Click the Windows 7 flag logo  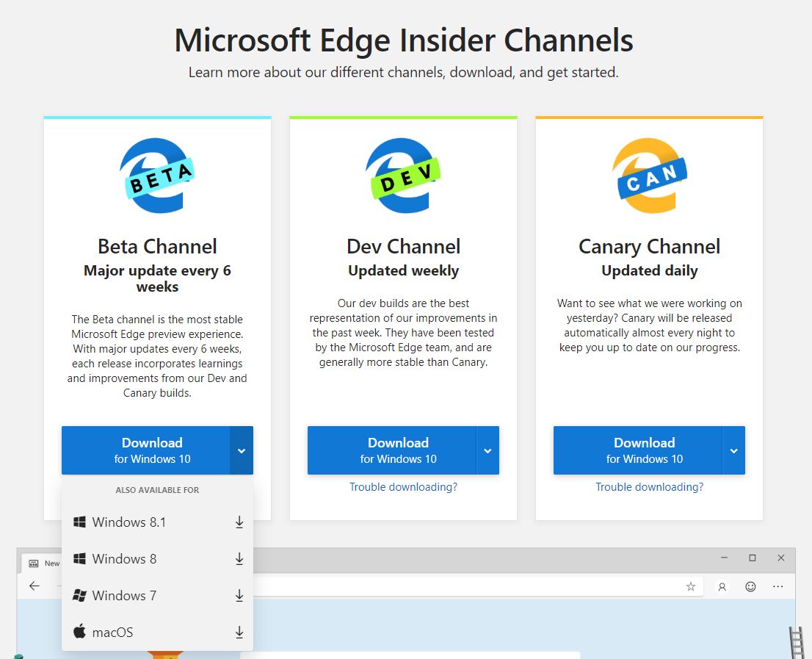(x=79, y=595)
